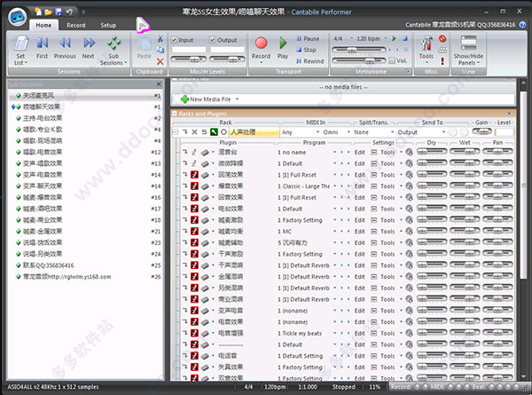Close the Racks and Plugins panel

click(x=510, y=114)
